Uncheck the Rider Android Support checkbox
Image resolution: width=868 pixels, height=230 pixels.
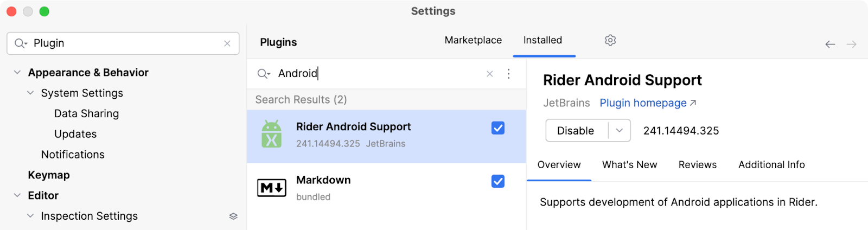coord(498,128)
